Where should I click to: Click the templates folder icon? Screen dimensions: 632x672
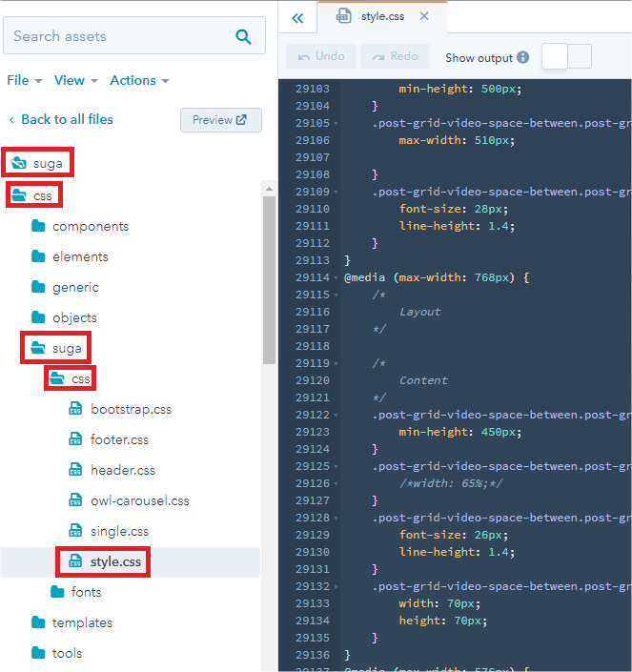point(38,622)
